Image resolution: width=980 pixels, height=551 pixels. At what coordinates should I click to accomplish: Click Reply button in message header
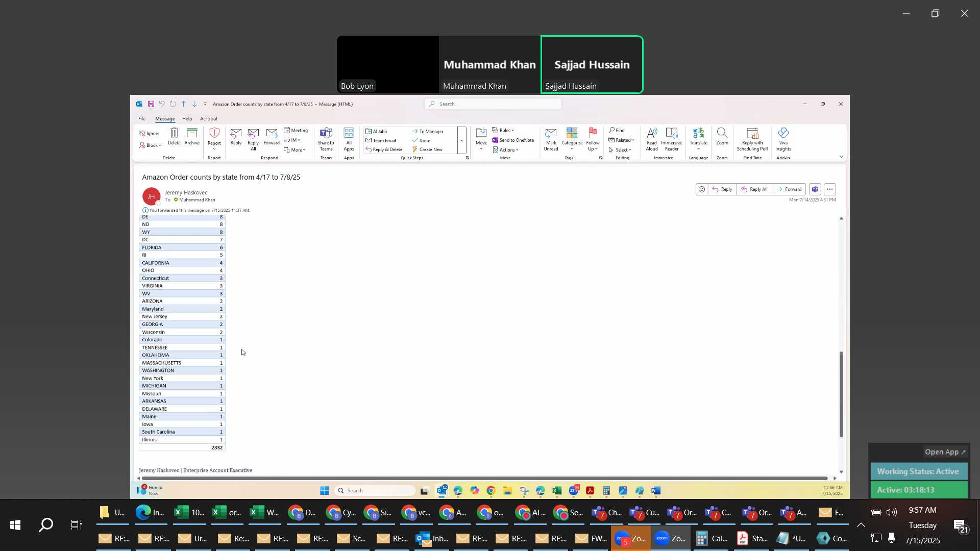[x=722, y=189]
